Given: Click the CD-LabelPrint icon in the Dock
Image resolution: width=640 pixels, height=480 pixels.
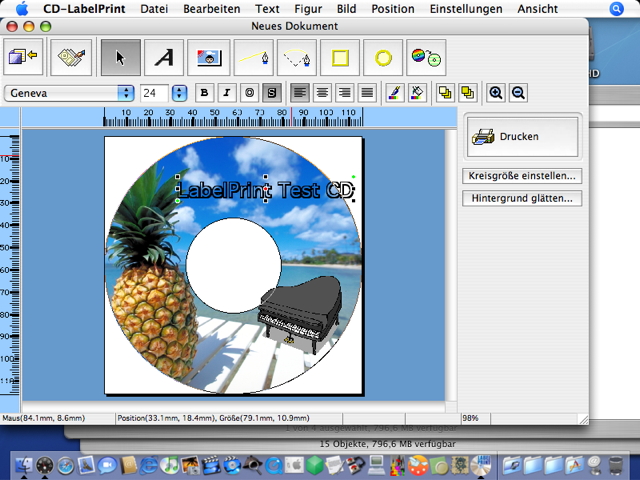Looking at the screenshot, I should pyautogui.click(x=480, y=465).
